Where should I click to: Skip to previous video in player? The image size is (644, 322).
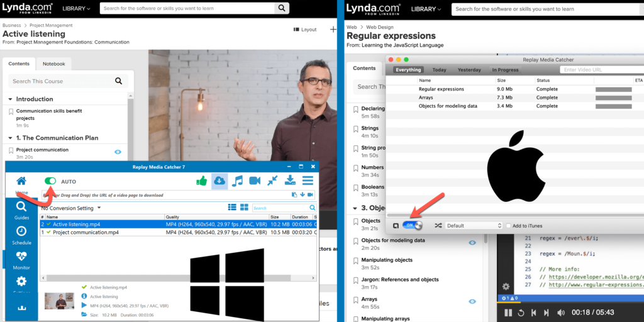pos(533,313)
